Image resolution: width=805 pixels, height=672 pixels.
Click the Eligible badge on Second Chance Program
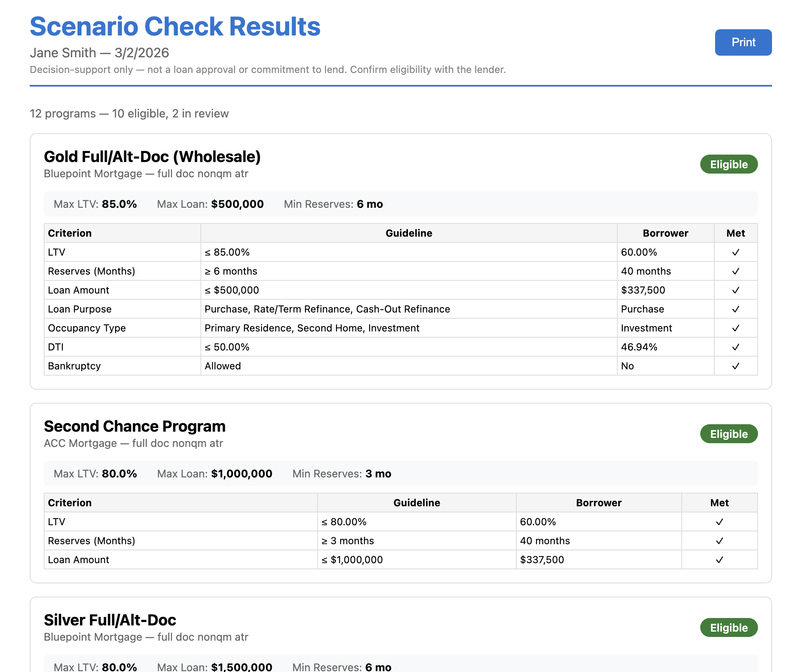click(x=729, y=433)
